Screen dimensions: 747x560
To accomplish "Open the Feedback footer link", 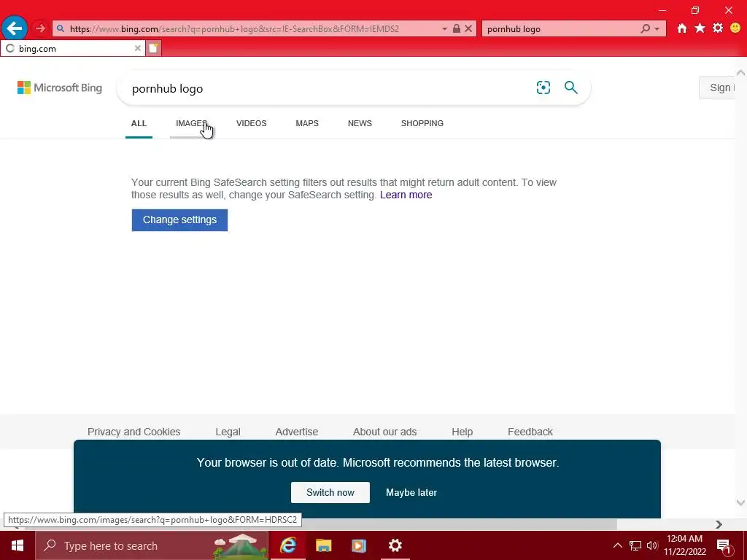I will [x=530, y=432].
